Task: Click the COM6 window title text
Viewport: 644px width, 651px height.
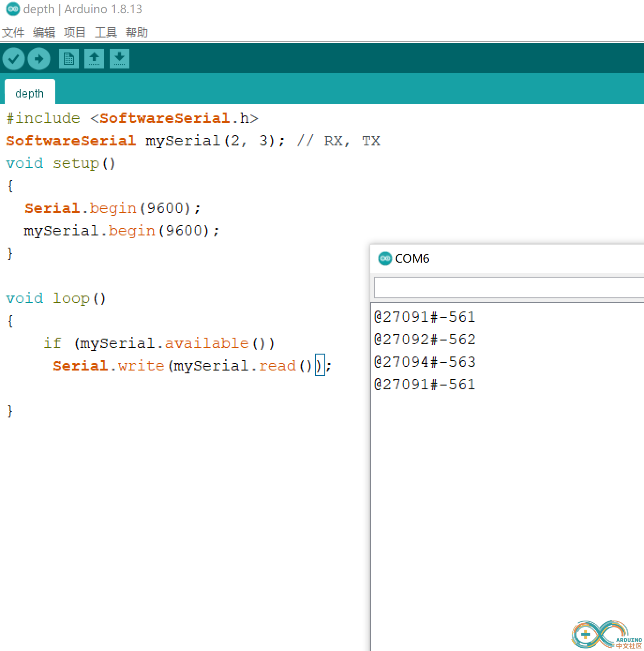Action: [x=412, y=258]
